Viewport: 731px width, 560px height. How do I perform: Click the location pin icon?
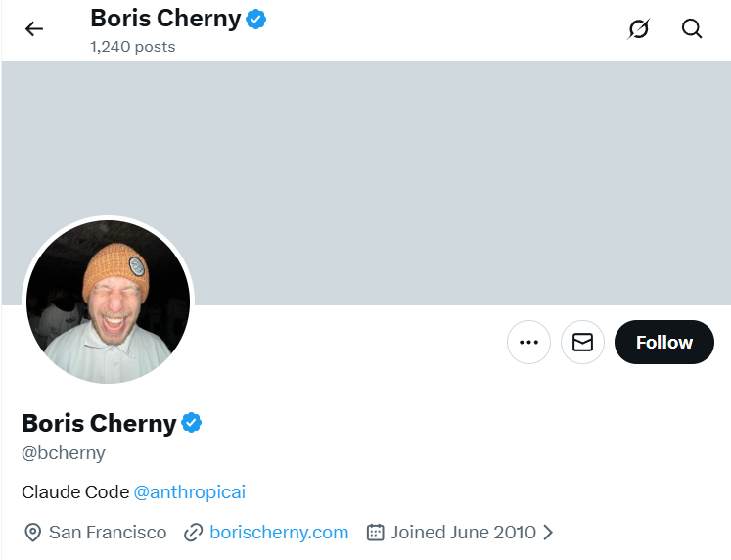pyautogui.click(x=32, y=533)
